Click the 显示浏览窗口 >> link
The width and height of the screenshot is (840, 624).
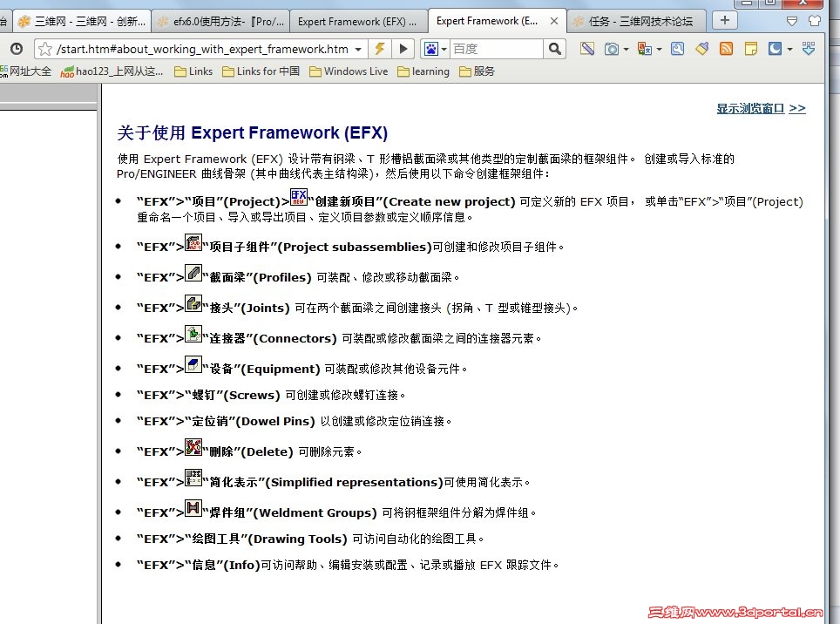(761, 109)
